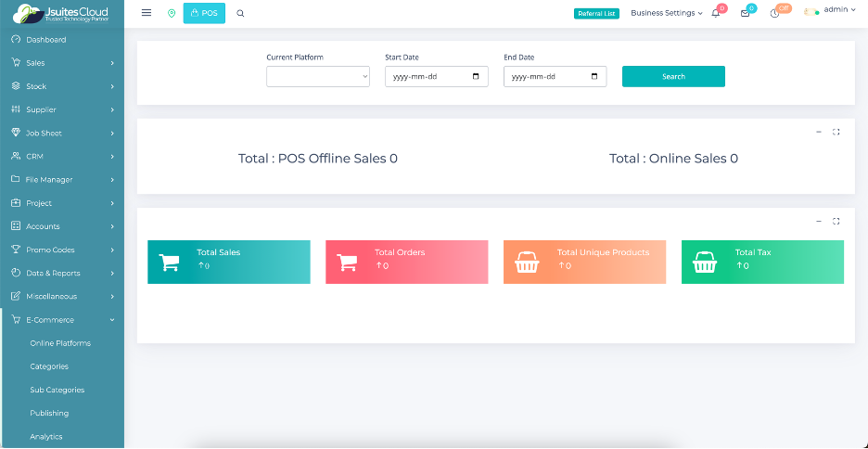Click the hamburger menu icon

[x=147, y=13]
